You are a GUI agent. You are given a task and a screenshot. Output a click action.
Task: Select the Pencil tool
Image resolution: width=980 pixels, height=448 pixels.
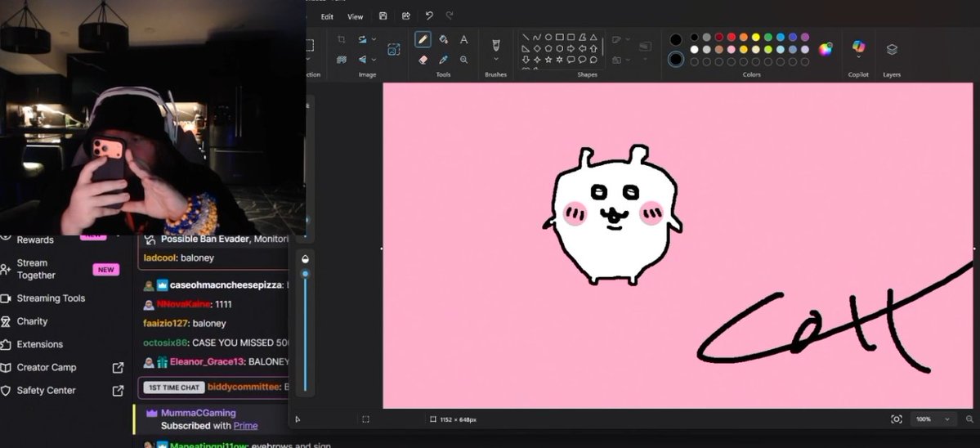(x=423, y=39)
